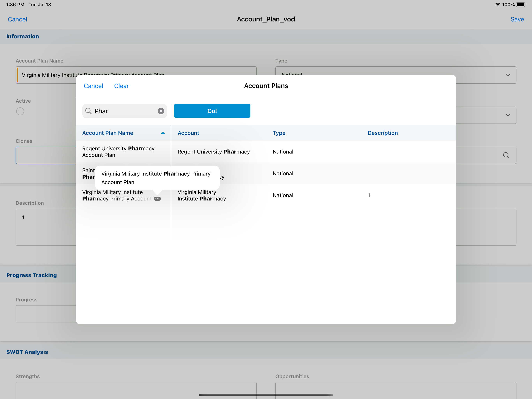Click the sort arrow next to Account Plan Name
This screenshot has height=399, width=532.
coord(163,133)
